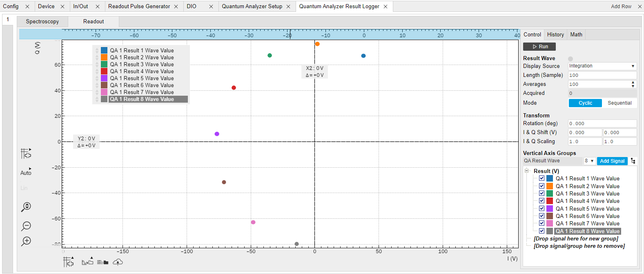Click the vertical zoom-in magnifier icon
Screen dimensions: 644x274
pyautogui.click(x=26, y=241)
